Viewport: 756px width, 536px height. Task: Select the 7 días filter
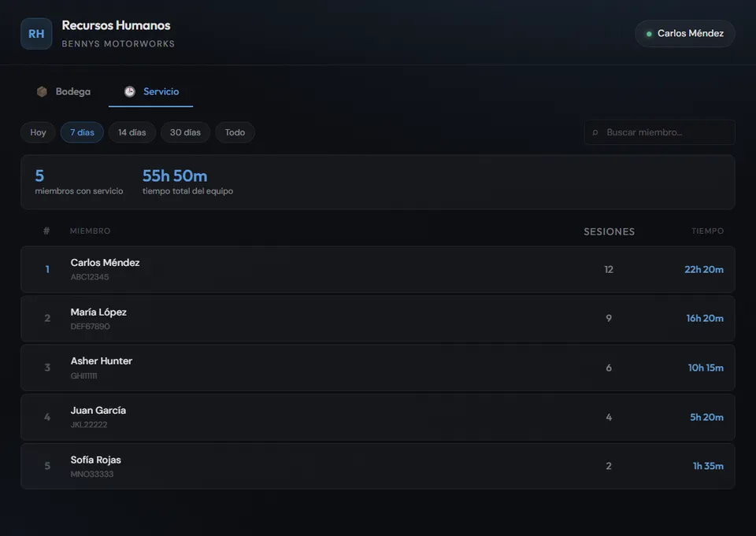click(82, 132)
